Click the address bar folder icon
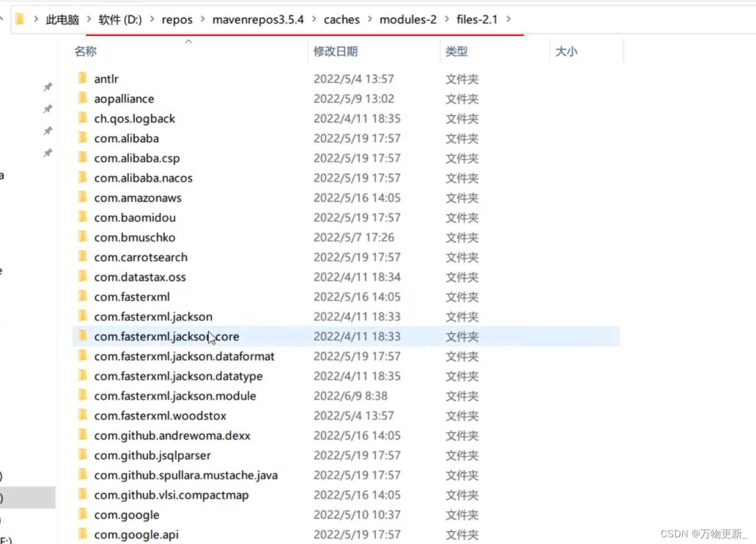The height and width of the screenshot is (544, 756). (20, 19)
